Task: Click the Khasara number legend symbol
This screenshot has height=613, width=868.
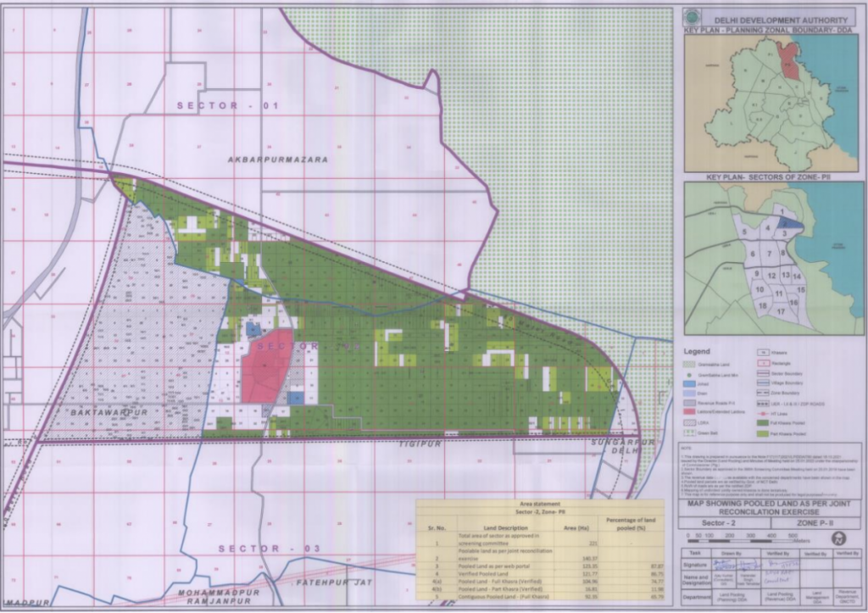Action: pyautogui.click(x=763, y=353)
